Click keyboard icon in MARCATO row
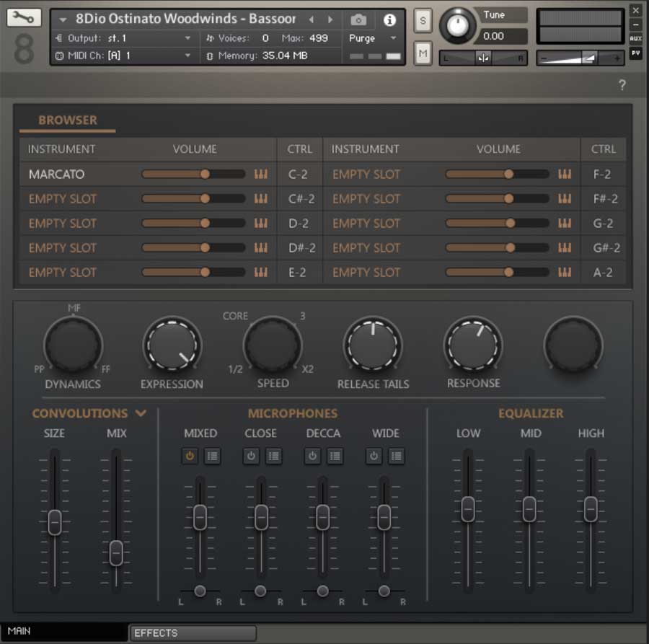This screenshot has width=649, height=644. click(x=261, y=174)
